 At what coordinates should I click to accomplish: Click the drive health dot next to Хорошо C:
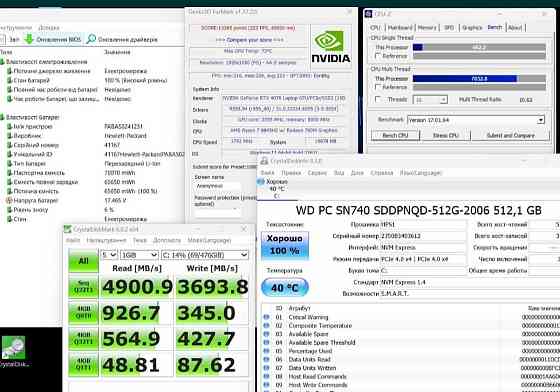[261, 182]
